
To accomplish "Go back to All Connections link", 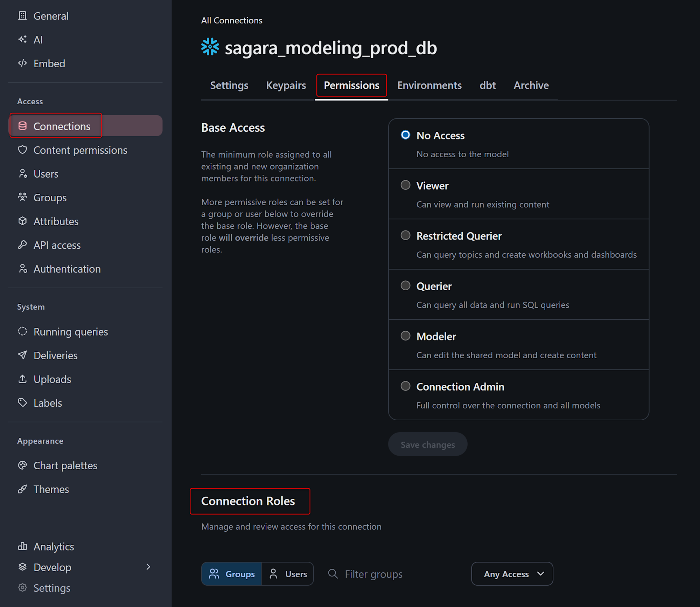I will point(231,20).
